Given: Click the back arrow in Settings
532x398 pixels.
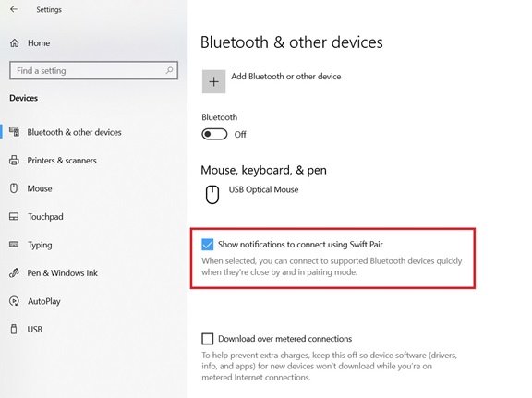Looking at the screenshot, I should [x=14, y=9].
